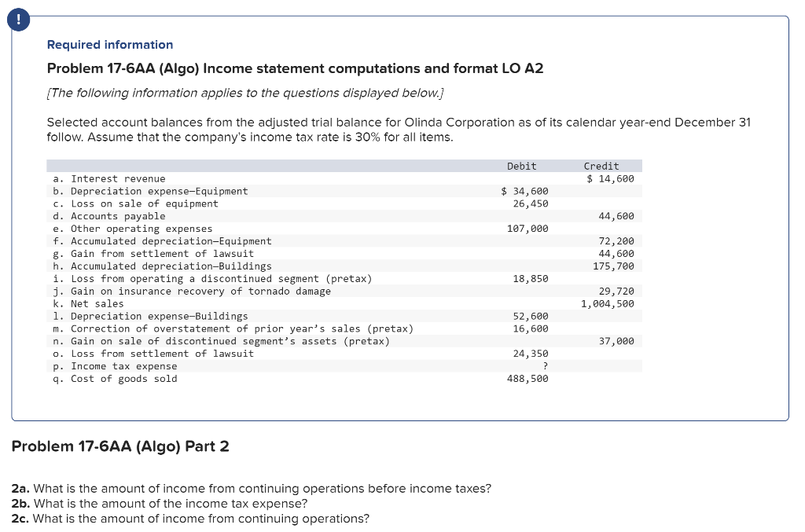This screenshot has width=805, height=532.
Task: Select question 2a about continuing operations income
Action: tap(252, 488)
